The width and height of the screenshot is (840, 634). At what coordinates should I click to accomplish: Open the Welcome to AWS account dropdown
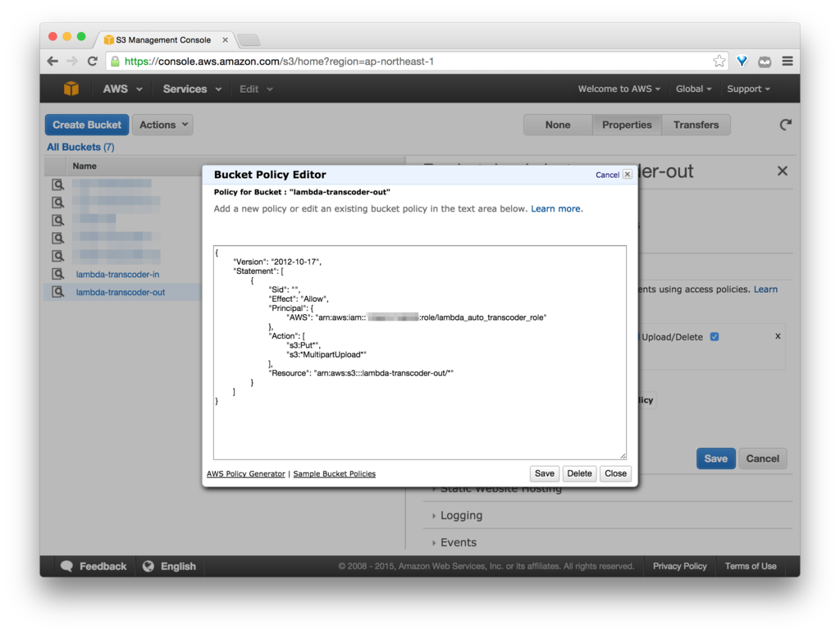[x=619, y=89]
